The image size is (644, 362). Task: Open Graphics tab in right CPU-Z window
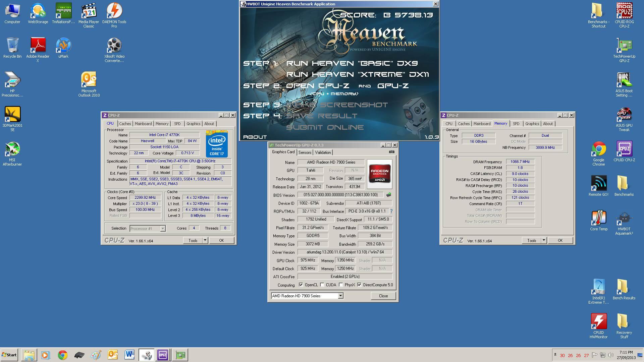pos(532,124)
